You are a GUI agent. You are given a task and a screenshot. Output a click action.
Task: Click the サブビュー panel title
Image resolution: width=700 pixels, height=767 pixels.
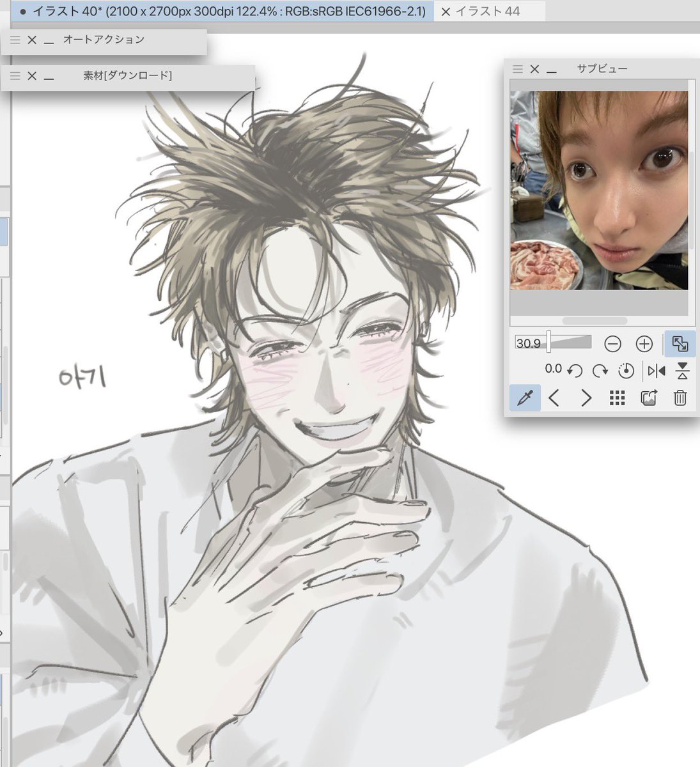coord(602,68)
